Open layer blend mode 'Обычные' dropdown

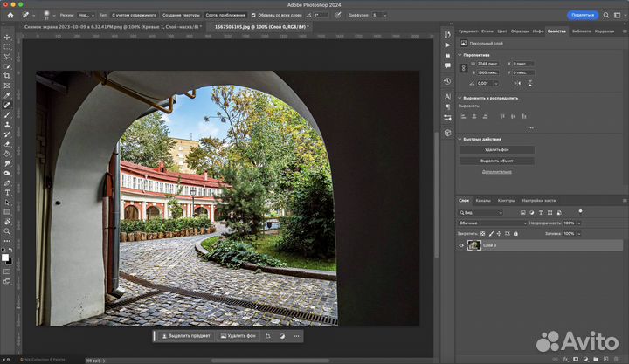click(493, 223)
